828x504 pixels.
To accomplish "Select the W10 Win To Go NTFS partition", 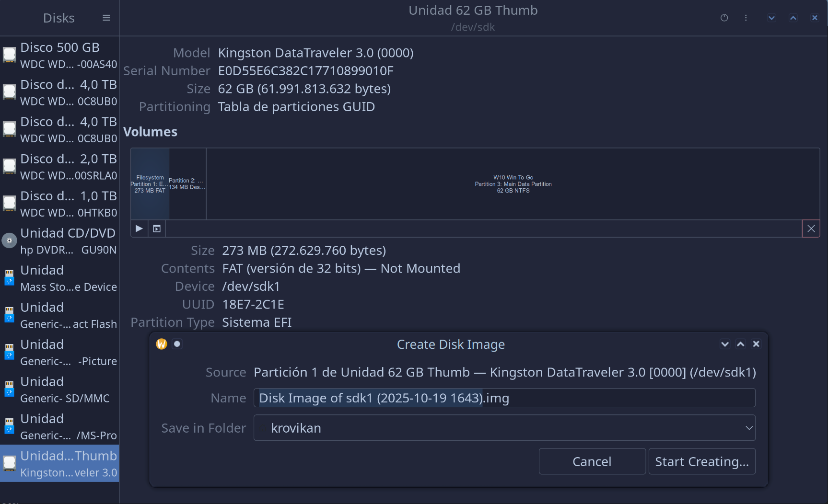I will [513, 184].
